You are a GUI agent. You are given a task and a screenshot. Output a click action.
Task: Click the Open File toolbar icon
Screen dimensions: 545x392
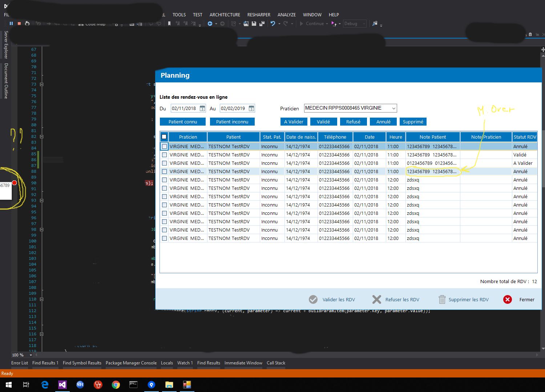tap(246, 24)
